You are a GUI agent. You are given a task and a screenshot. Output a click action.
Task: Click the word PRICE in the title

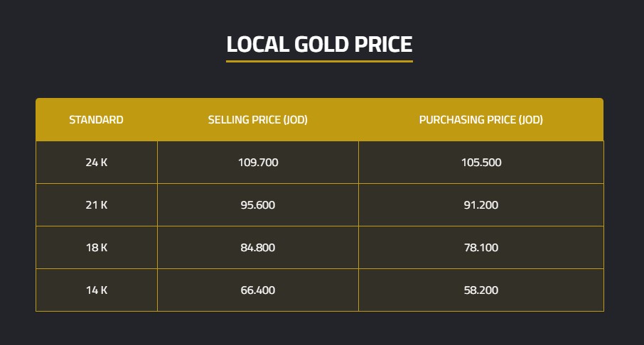[386, 44]
